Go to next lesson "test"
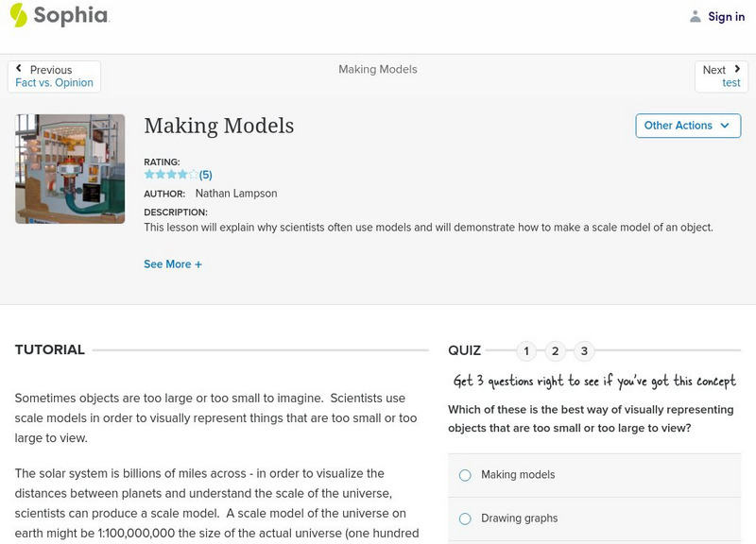 731,83
